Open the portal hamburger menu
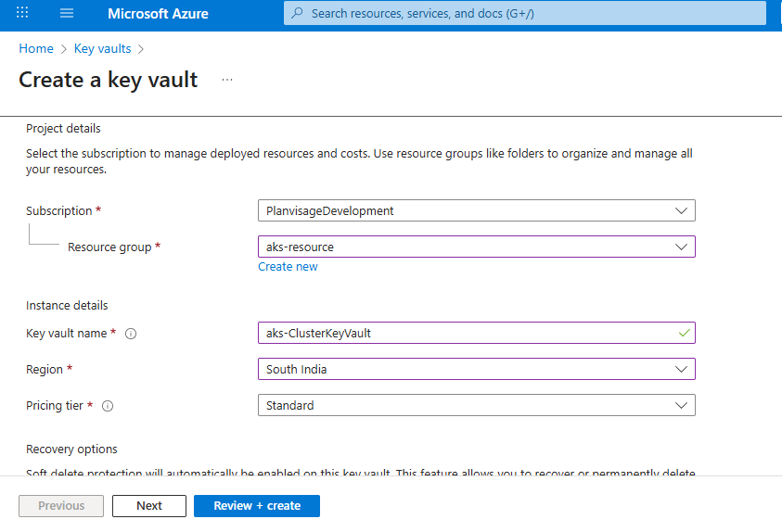This screenshot has width=782, height=532. [x=67, y=13]
